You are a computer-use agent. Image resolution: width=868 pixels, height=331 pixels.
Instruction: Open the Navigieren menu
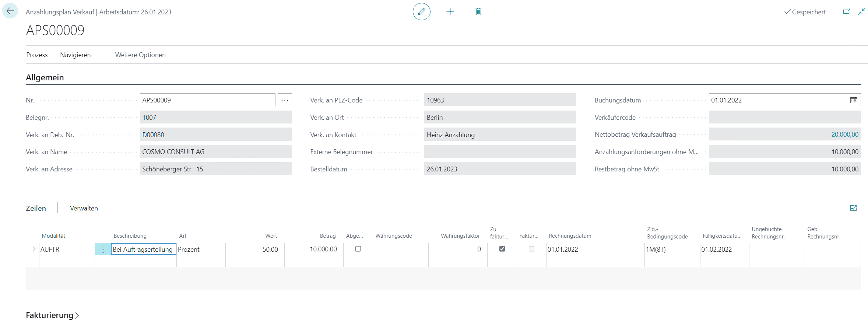coord(75,55)
